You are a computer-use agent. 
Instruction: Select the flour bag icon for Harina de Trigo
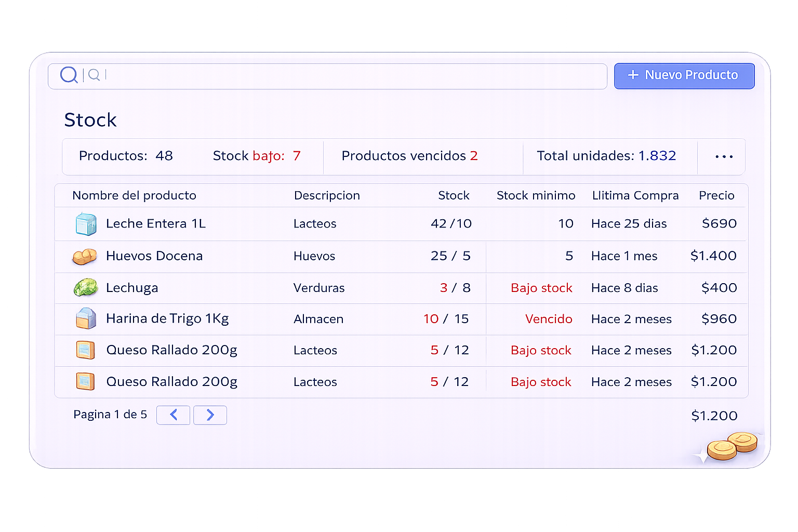point(86,319)
